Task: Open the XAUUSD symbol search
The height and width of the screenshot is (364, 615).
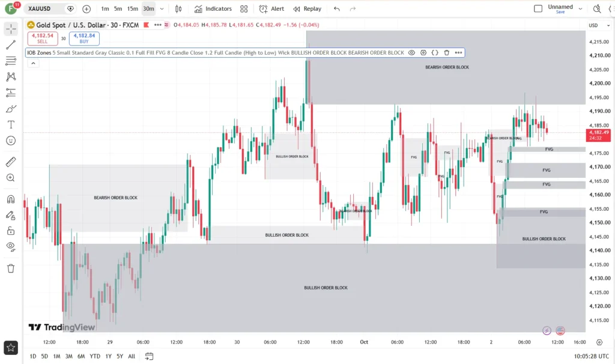Action: pos(40,8)
